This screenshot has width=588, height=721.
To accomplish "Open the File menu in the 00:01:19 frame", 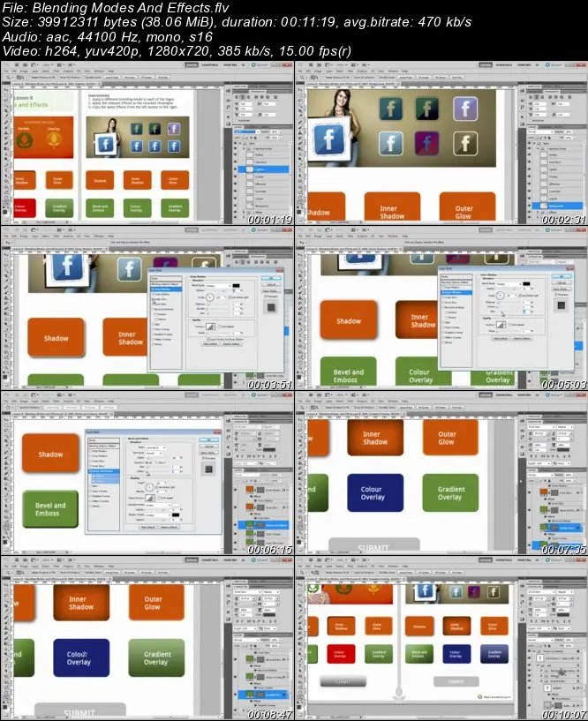I will (x=5, y=71).
